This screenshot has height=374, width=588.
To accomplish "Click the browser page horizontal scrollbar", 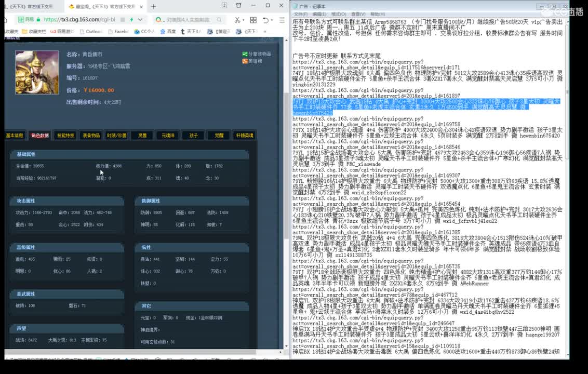I will 131,352.
